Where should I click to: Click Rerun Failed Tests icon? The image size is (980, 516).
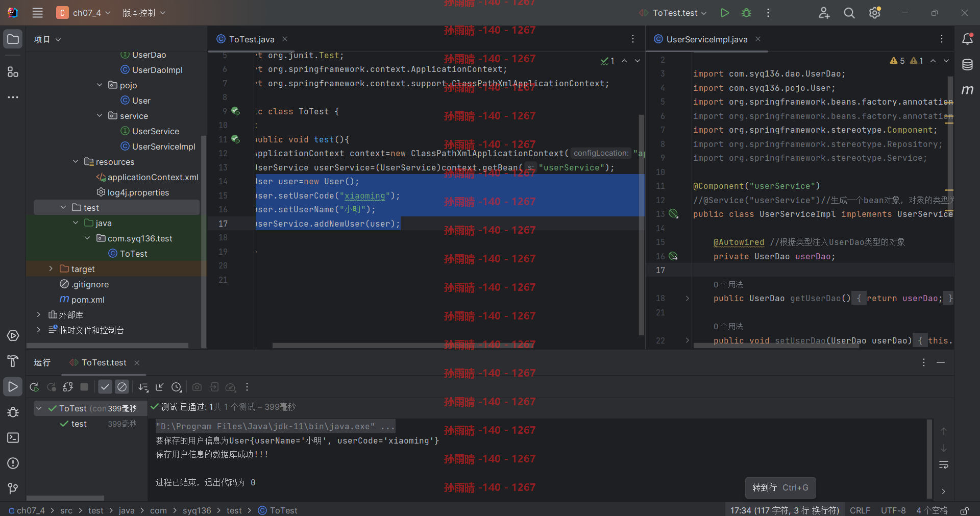[51, 387]
